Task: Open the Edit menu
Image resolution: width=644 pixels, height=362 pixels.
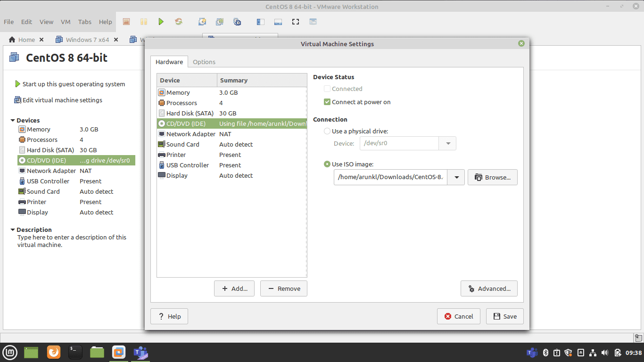Action: coord(27,22)
